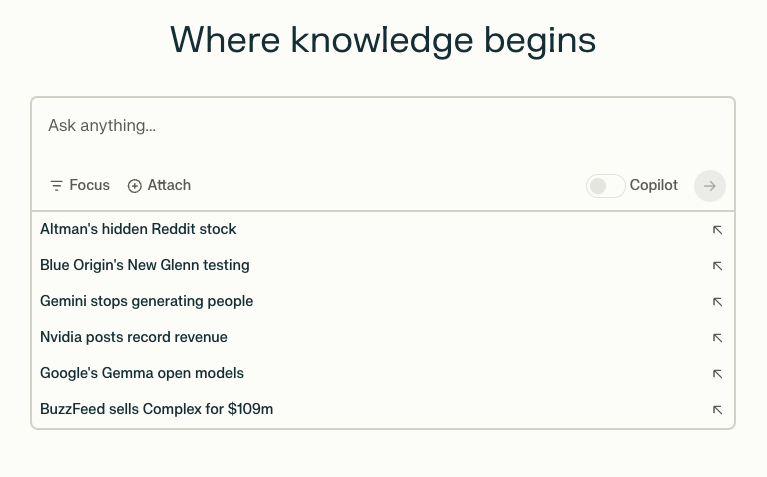Select the Blue Origin's New Glenn testing suggestion

coord(145,265)
